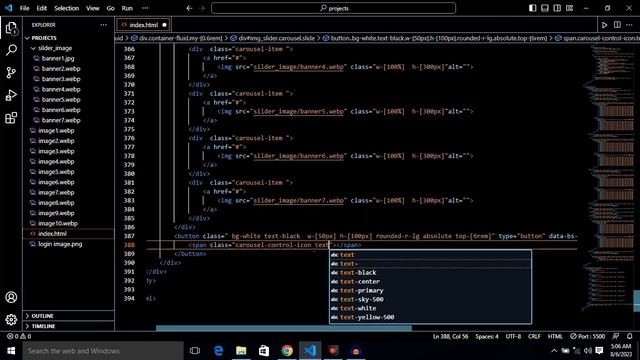640x360 pixels.
Task: Launch Microsoft Edge from taskbar
Action: [x=218, y=351]
